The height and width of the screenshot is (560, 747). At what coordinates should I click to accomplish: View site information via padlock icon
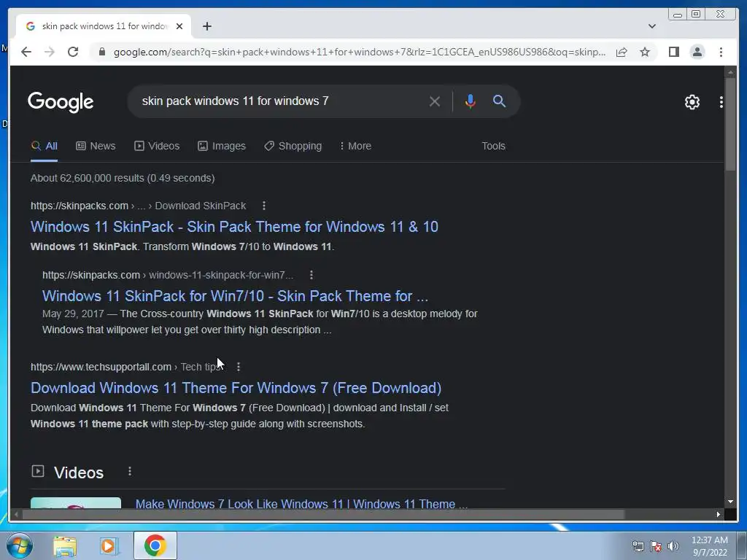(x=101, y=52)
